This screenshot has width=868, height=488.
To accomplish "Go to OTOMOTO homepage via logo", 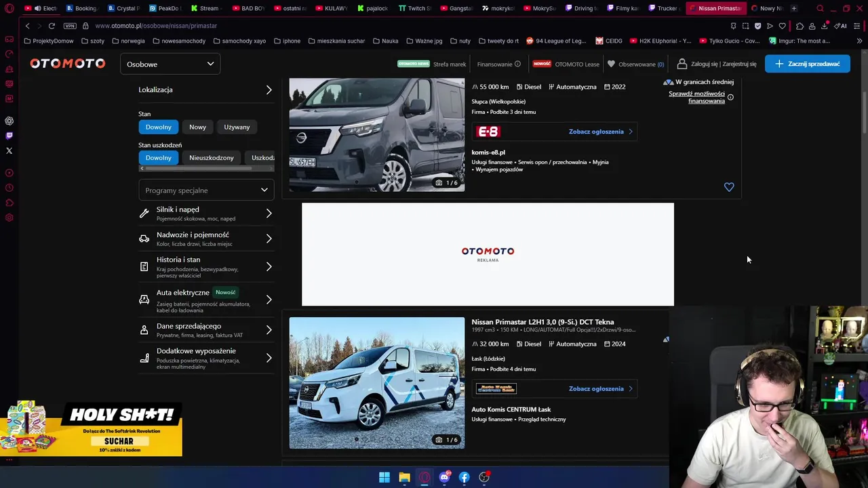I will [68, 64].
